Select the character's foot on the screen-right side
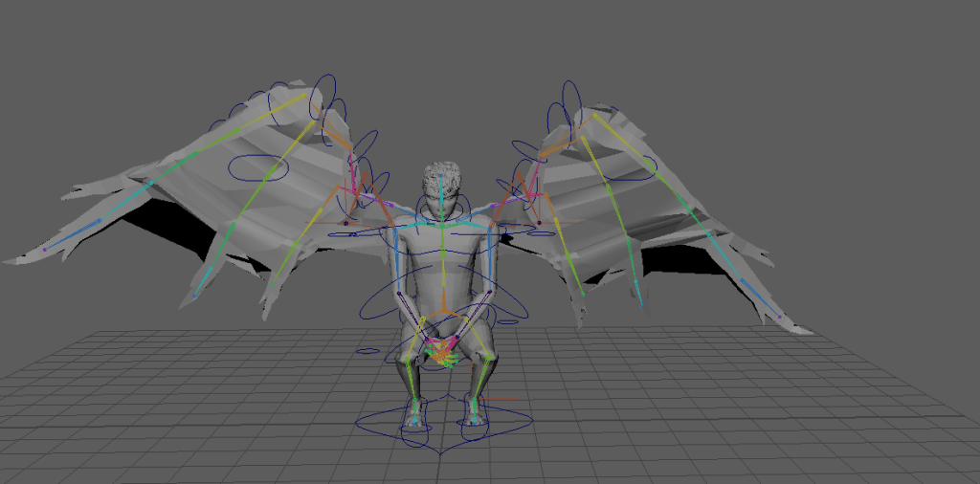This screenshot has height=484, width=980. coord(474,411)
